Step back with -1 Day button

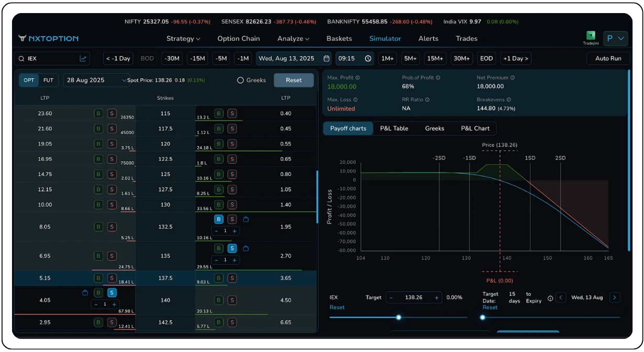coord(118,59)
